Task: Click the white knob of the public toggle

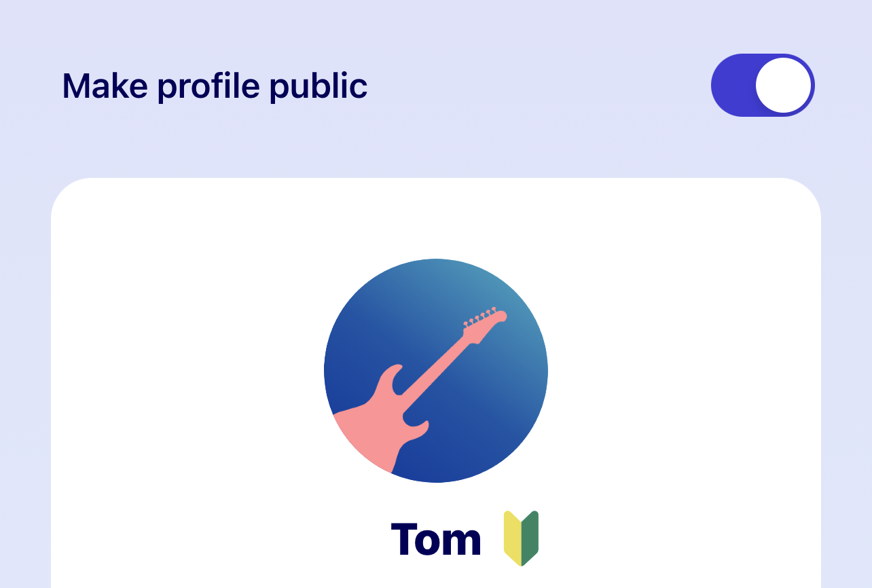Action: [783, 86]
